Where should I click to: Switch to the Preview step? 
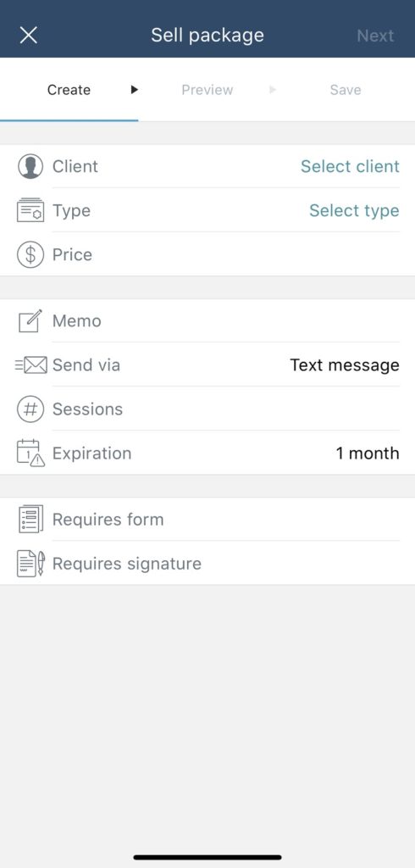(x=207, y=90)
